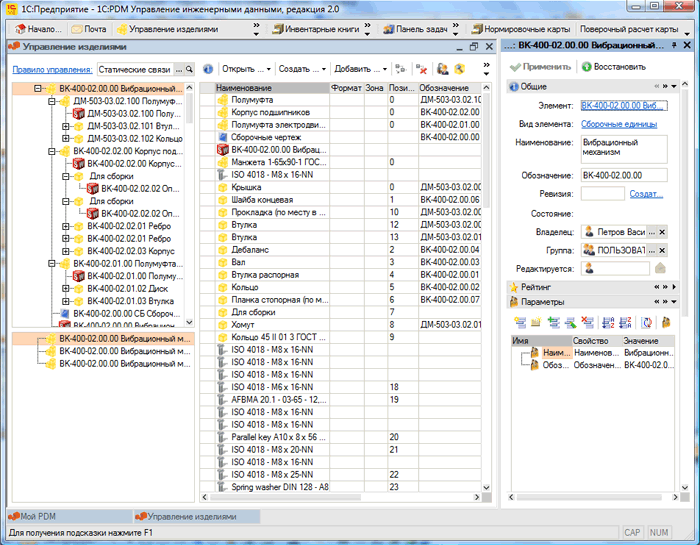Click the Создат... revision link
Image resolution: width=700 pixels, height=545 pixels.
tap(646, 194)
